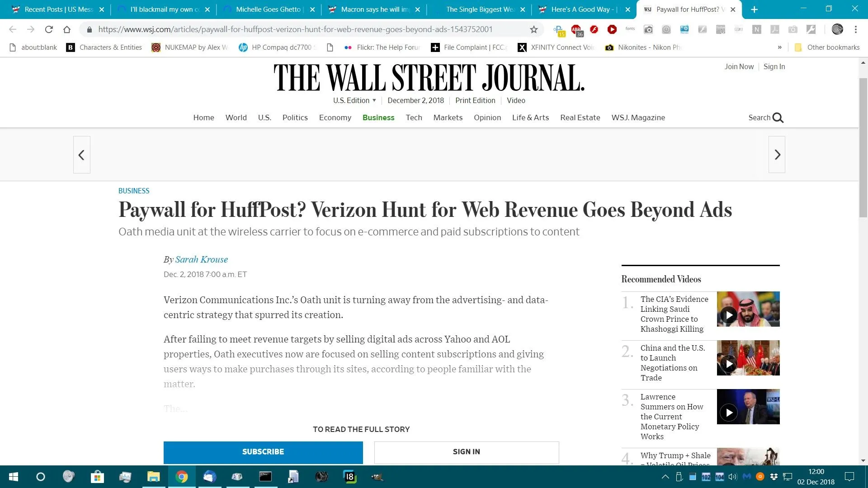The width and height of the screenshot is (868, 488).
Task: Open Microsoft Store from the taskbar
Action: 97,477
